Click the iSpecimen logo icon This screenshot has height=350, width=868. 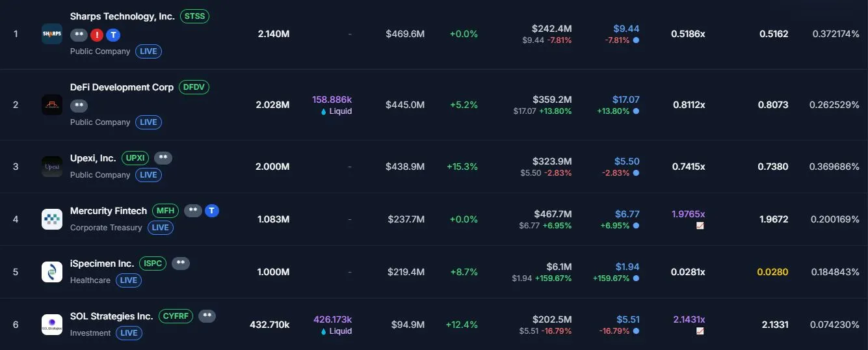pos(52,272)
